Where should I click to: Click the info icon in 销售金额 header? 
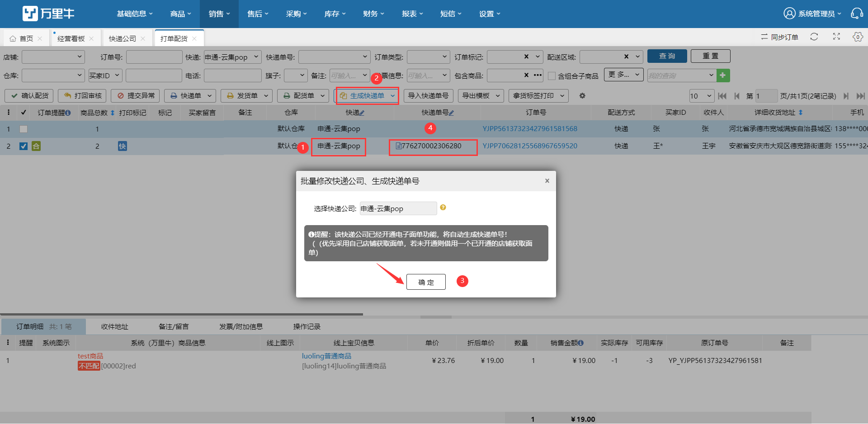(x=581, y=343)
